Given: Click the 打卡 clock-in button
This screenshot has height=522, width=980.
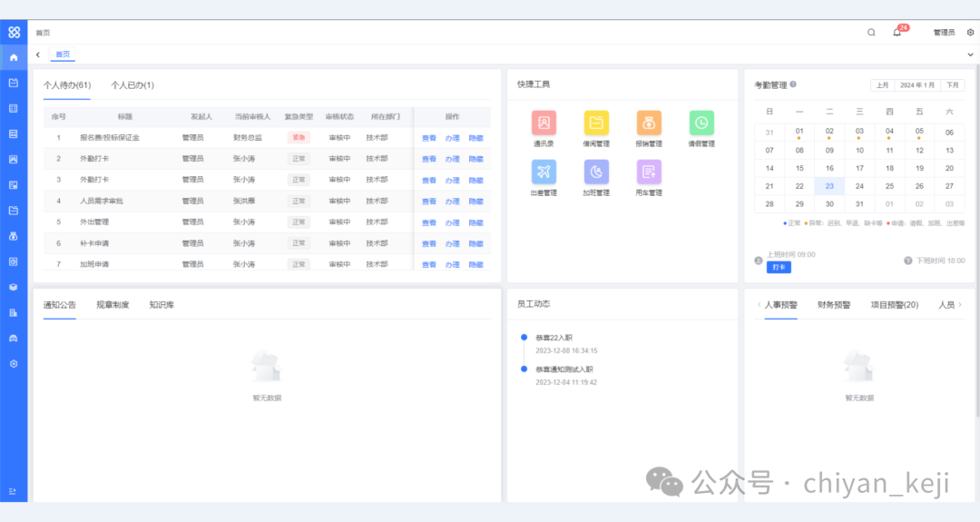Looking at the screenshot, I should pos(779,268).
